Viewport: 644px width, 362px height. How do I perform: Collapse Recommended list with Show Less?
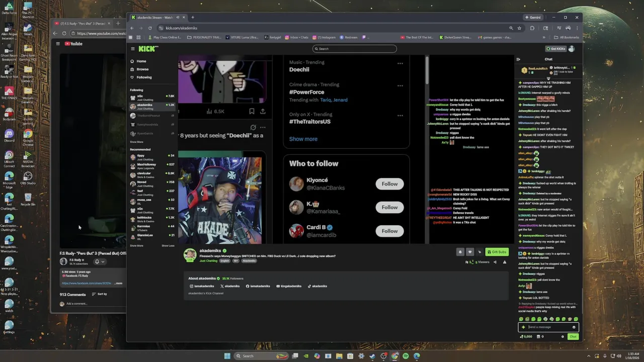(168, 246)
